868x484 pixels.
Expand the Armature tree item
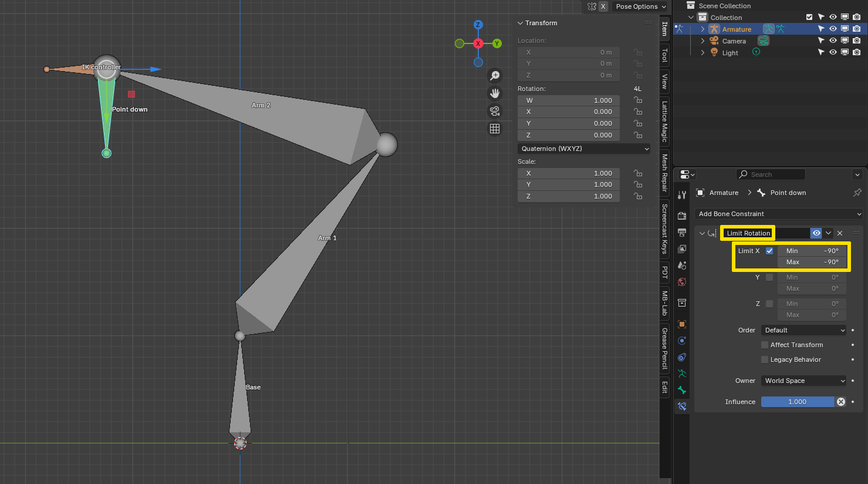pos(702,29)
